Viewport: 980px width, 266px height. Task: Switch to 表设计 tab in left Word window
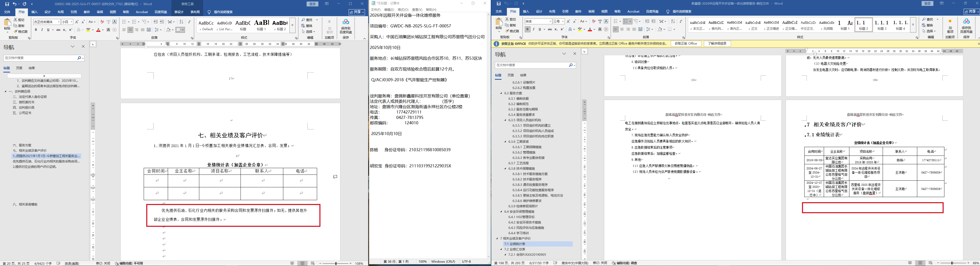tap(179, 12)
